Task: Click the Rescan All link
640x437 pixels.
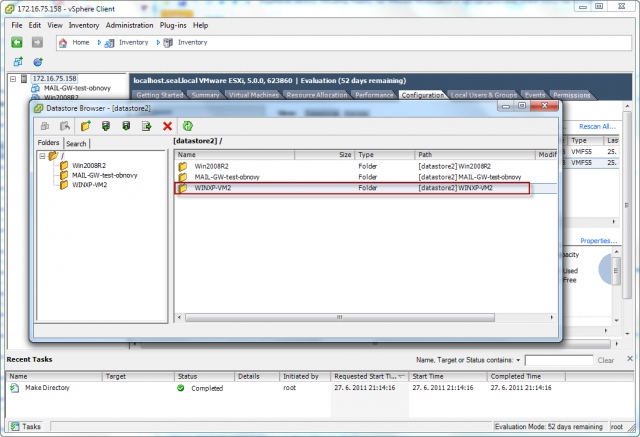Action: pos(597,126)
